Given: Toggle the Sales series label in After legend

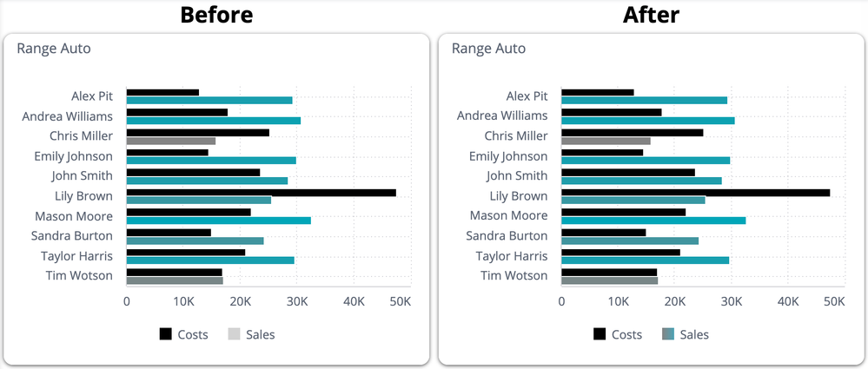Looking at the screenshot, I should click(694, 334).
